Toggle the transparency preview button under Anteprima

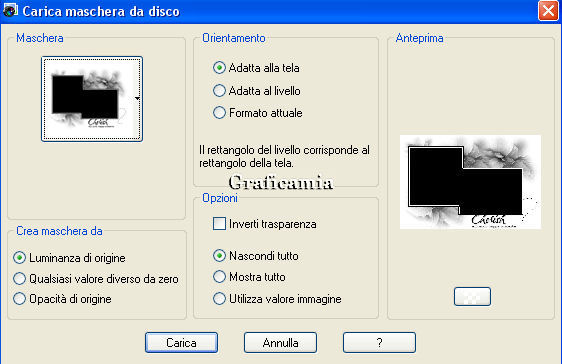472,296
